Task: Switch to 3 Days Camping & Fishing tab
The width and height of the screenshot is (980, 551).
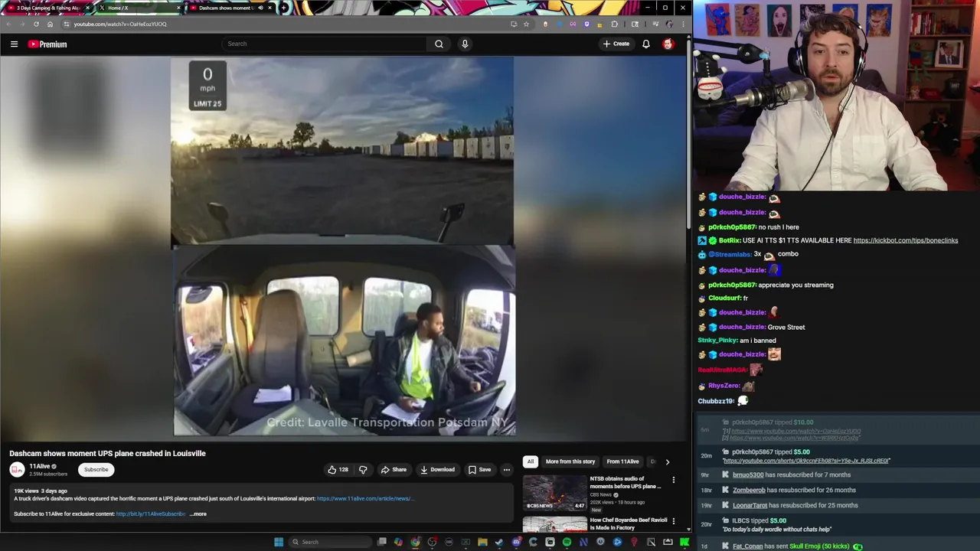Action: (x=47, y=8)
